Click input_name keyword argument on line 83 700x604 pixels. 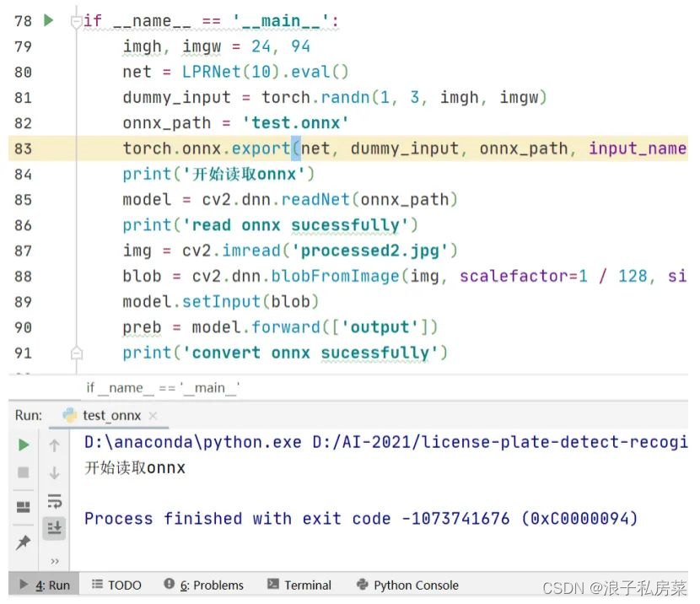coord(638,148)
